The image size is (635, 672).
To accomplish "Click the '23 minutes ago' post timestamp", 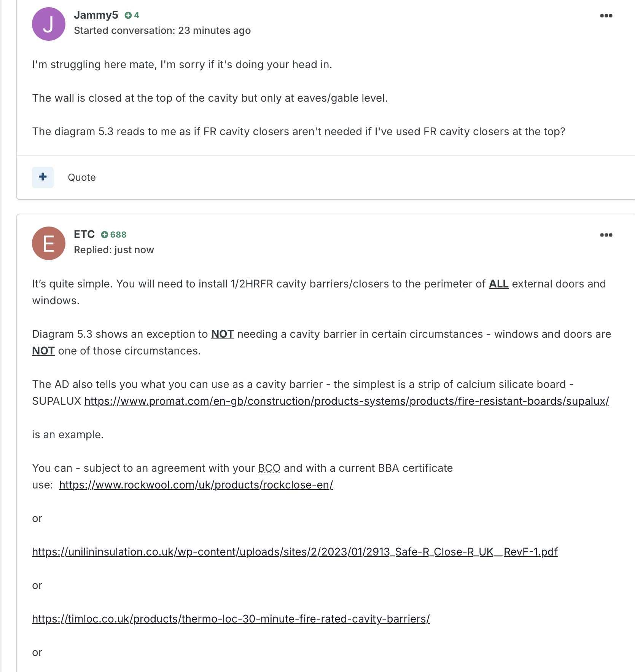I will pos(214,30).
